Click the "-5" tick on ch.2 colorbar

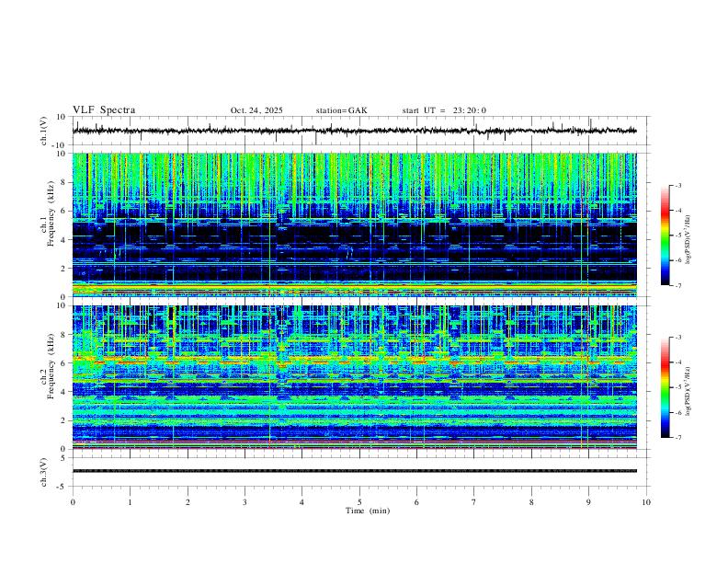pos(678,387)
